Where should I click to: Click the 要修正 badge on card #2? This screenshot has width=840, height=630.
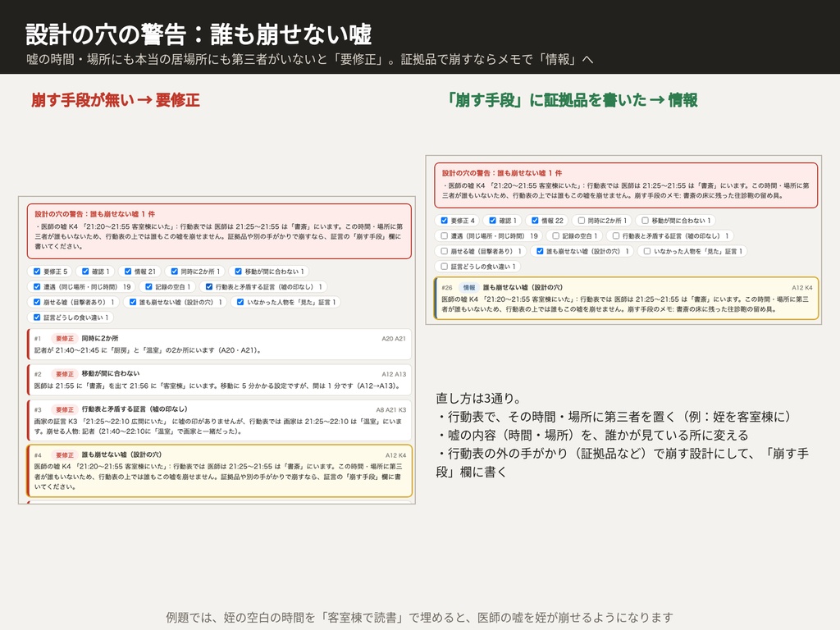(x=65, y=374)
